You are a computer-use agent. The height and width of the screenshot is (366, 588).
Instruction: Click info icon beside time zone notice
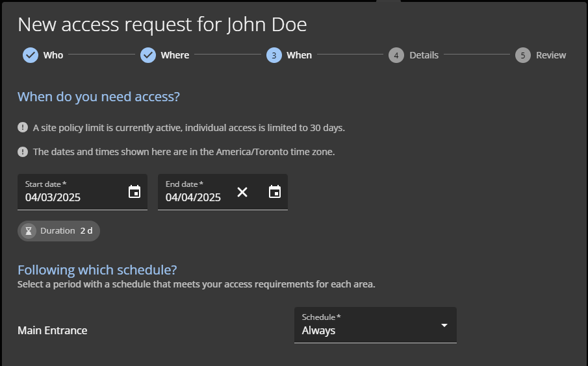coord(23,152)
